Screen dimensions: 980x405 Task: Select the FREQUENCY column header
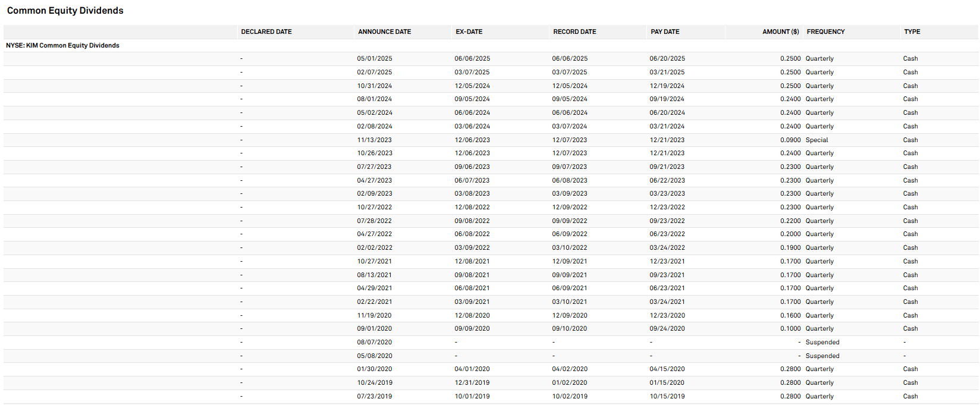click(825, 32)
